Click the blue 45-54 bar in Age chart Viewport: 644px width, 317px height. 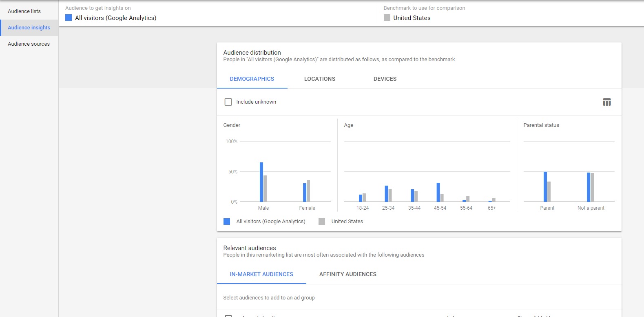438,192
